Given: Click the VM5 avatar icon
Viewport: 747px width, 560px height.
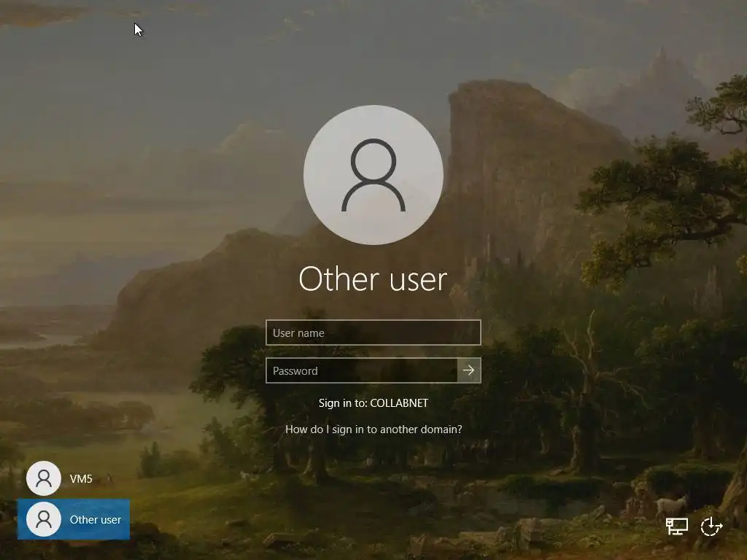Looking at the screenshot, I should [43, 478].
